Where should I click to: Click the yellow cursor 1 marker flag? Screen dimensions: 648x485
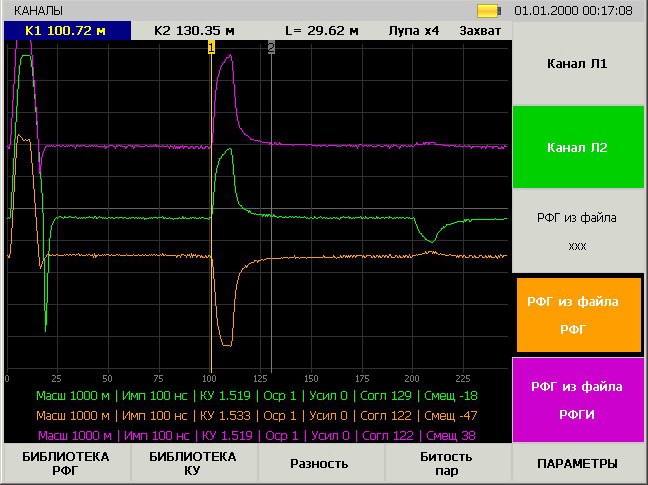pos(211,48)
